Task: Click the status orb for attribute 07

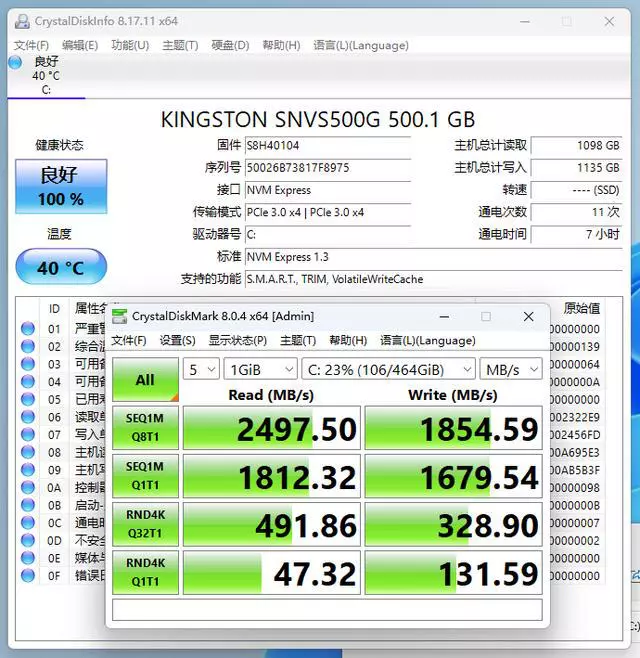Action: click(28, 434)
